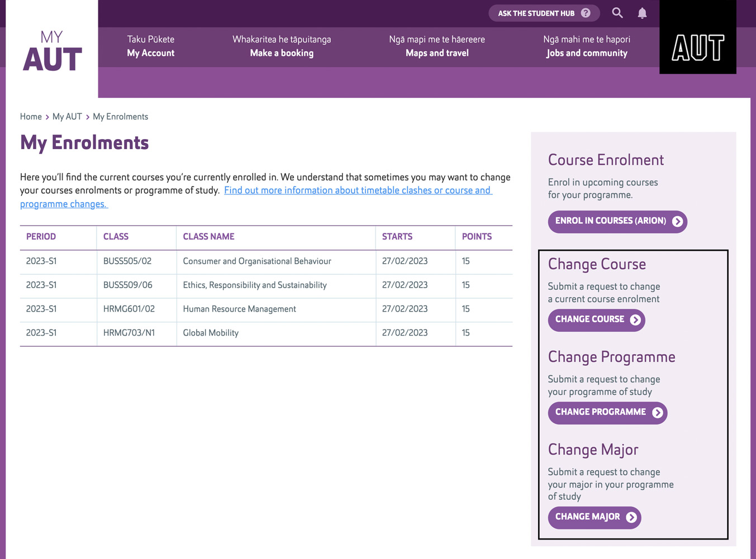Click the My AUT breadcrumb link
Viewport: 756px width, 559px height.
pyautogui.click(x=67, y=116)
